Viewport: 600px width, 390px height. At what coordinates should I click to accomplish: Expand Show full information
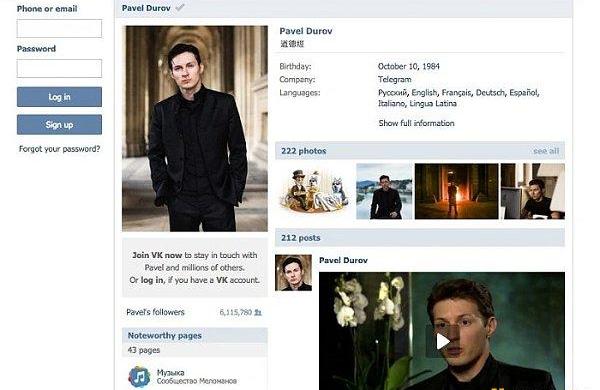[x=416, y=123]
